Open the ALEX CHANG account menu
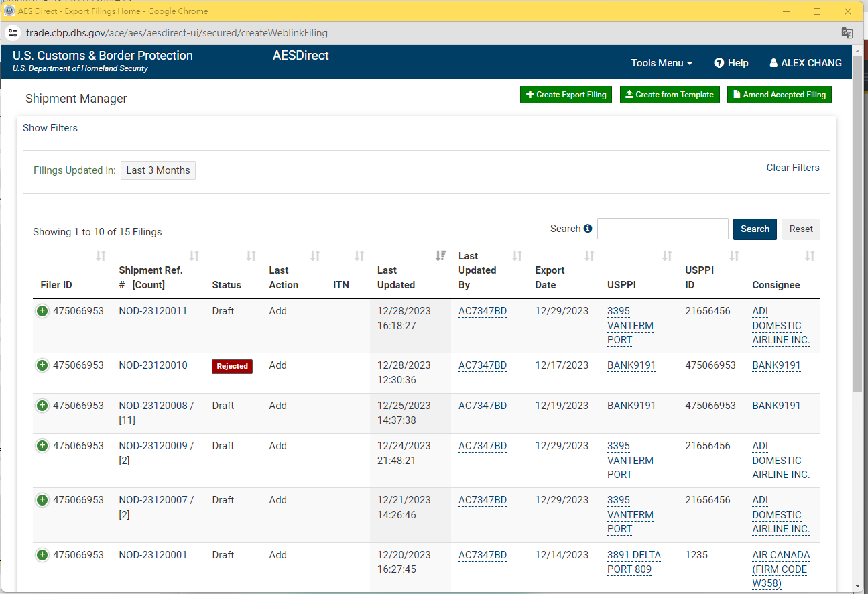Screen dimensions: 868x594 point(805,62)
